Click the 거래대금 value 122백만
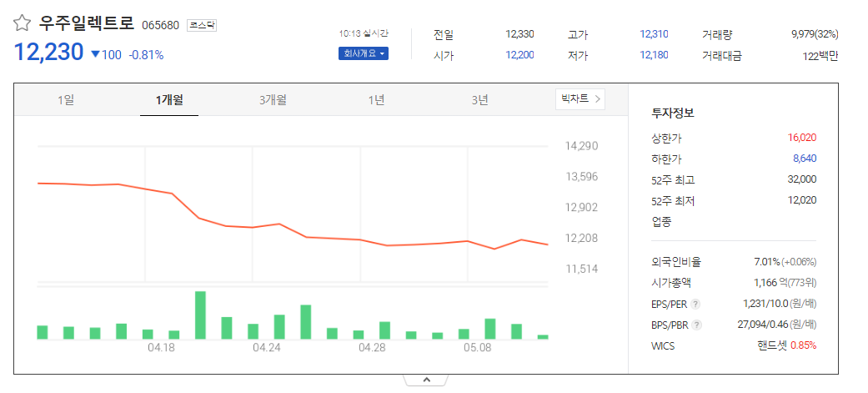The width and height of the screenshot is (868, 393). 820,55
